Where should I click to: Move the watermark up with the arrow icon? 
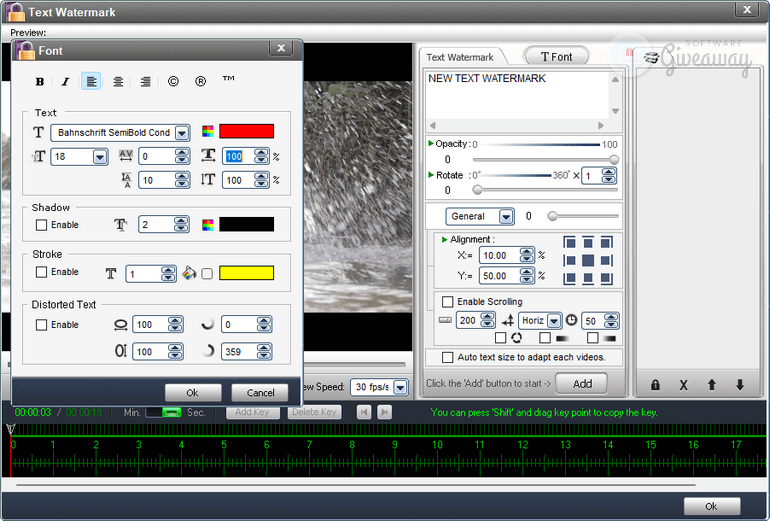tap(712, 385)
